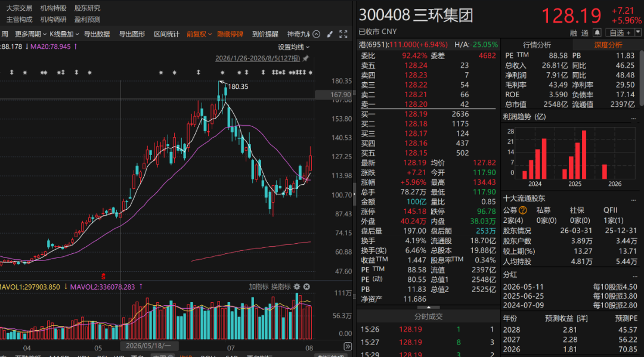Open 股东研究 menu item

(87, 8)
